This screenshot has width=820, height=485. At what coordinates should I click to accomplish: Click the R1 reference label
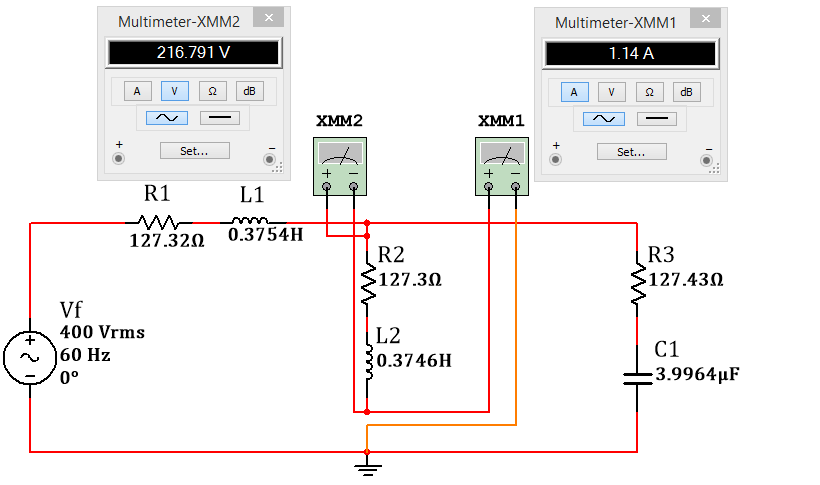point(157,194)
